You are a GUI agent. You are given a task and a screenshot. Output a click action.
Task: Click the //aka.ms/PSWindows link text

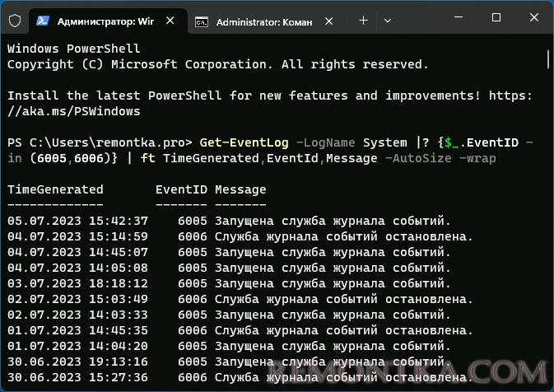pyautogui.click(x=74, y=111)
